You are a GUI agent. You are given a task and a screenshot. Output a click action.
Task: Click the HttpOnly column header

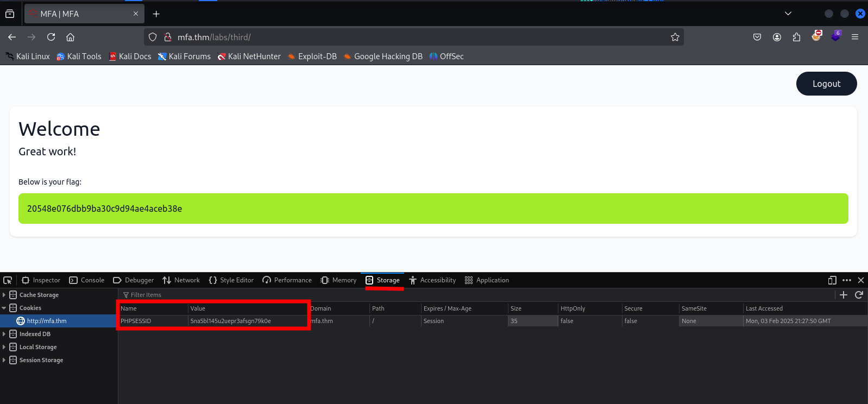pos(590,308)
